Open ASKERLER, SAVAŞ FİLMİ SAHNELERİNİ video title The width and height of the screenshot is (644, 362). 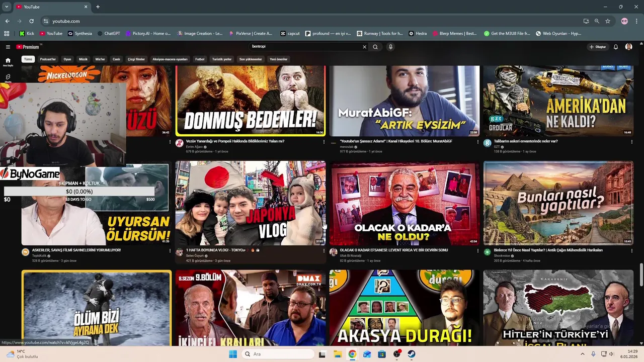click(x=76, y=250)
